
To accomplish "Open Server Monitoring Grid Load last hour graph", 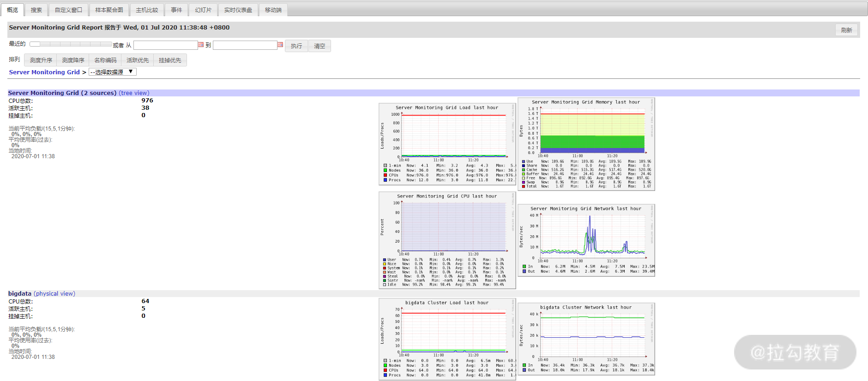I will 447,144.
